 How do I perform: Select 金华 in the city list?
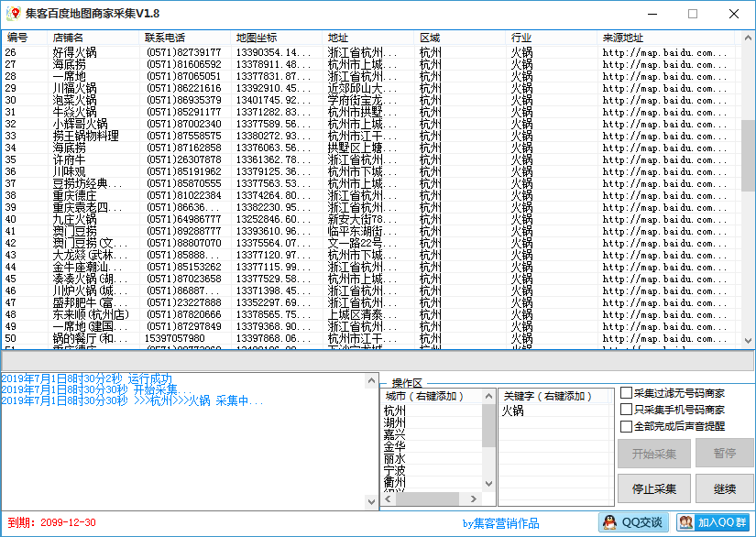pos(395,446)
